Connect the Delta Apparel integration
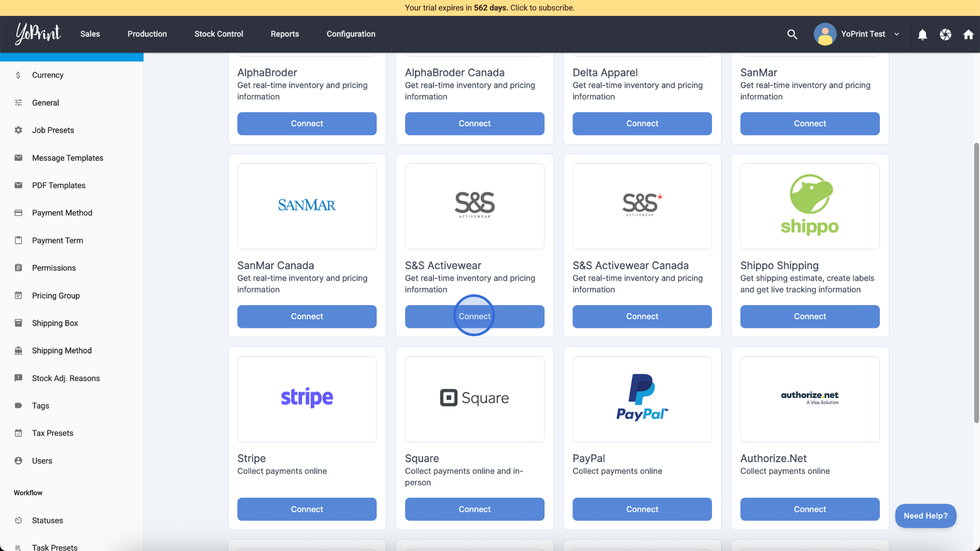 coord(642,123)
